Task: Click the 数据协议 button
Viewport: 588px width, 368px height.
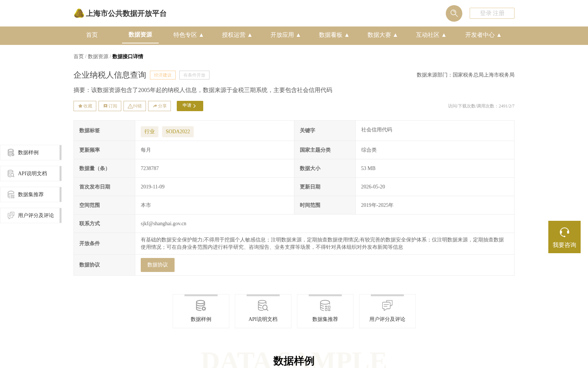Action: click(158, 265)
